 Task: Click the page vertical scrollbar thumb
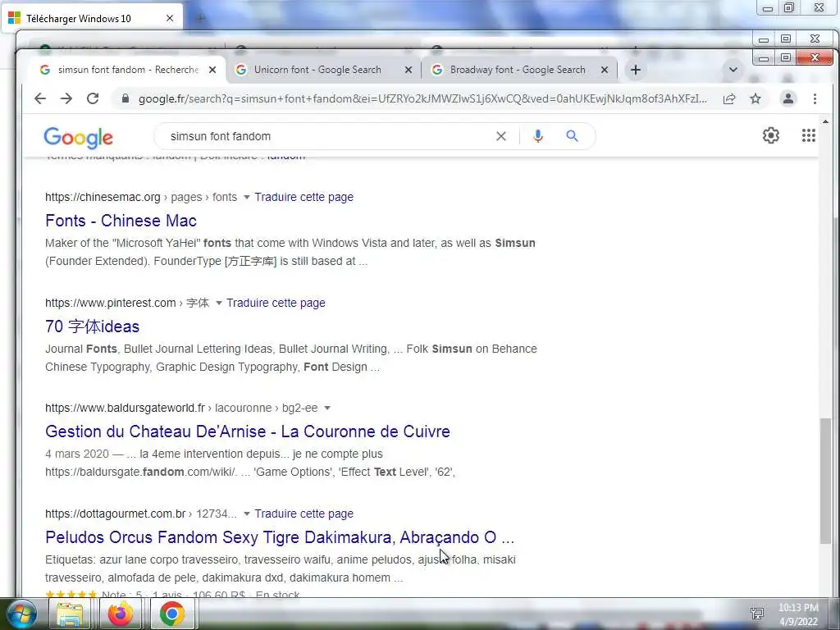825,481
